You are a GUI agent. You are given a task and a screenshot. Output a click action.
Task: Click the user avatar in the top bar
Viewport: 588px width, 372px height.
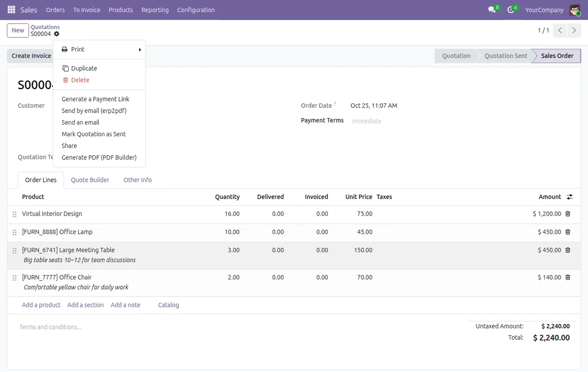point(574,10)
